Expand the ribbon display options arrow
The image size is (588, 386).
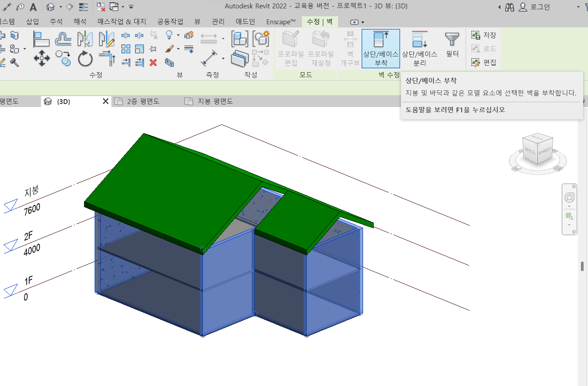363,22
